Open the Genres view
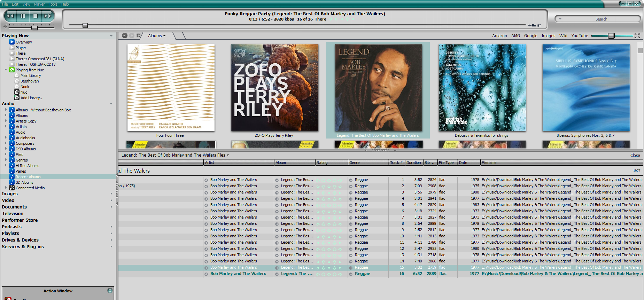Viewport: 644px width, 300px height. click(x=22, y=160)
